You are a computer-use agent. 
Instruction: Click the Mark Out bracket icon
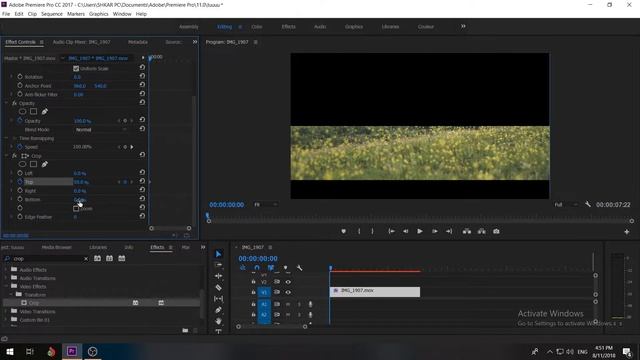[x=372, y=231]
